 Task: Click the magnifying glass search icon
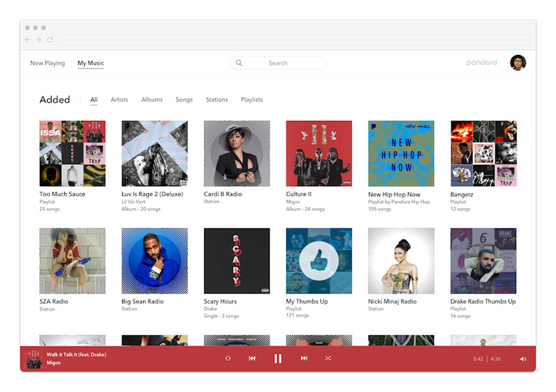[x=240, y=63]
